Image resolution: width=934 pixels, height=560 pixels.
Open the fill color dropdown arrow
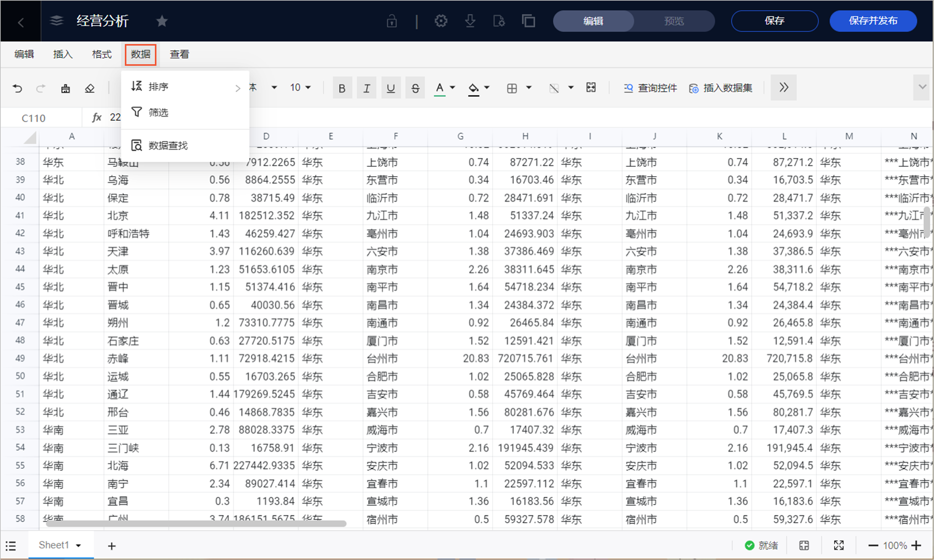[487, 88]
